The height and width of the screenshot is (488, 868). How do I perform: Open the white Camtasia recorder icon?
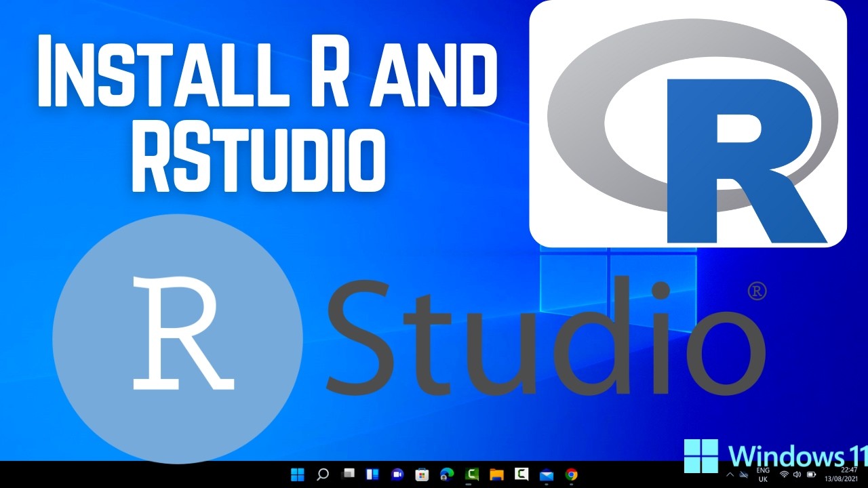[x=521, y=474]
